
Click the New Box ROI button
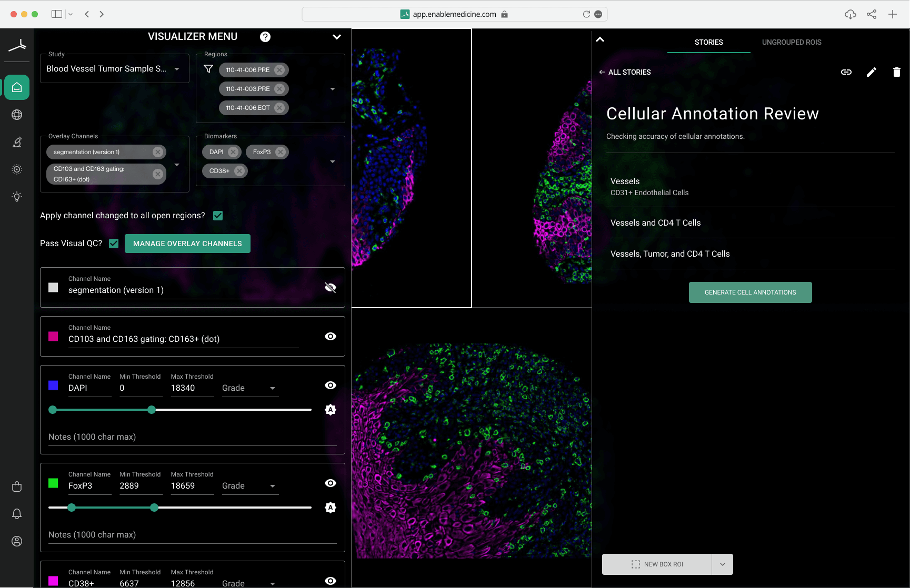(657, 564)
